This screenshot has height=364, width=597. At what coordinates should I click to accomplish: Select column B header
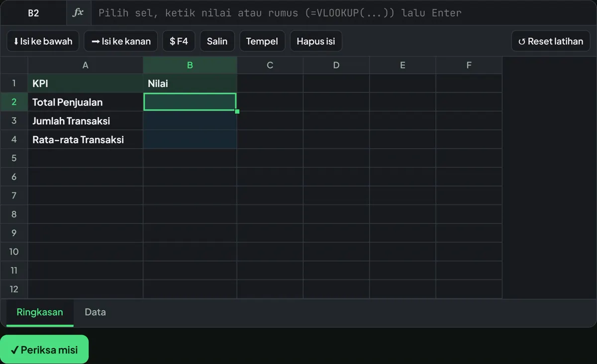click(190, 65)
